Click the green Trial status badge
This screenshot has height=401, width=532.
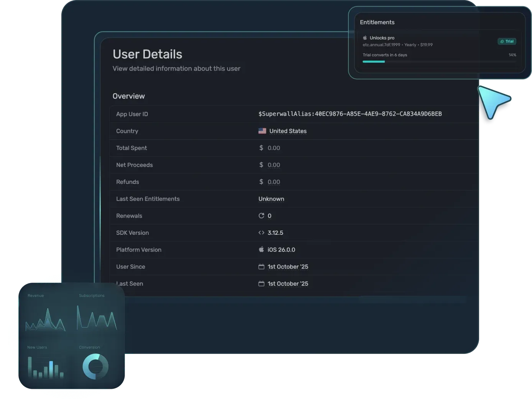pos(507,41)
